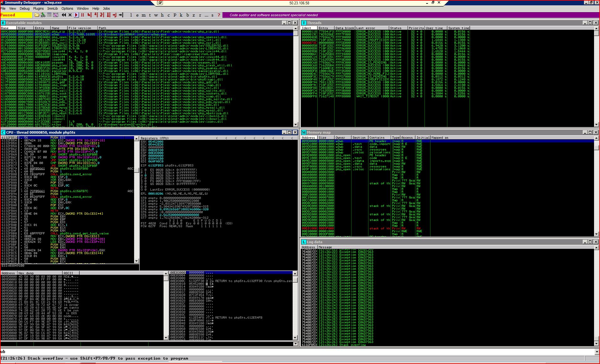Click the Step into toolbar icon
Viewport: 600px width, 364px height.
(90, 15)
